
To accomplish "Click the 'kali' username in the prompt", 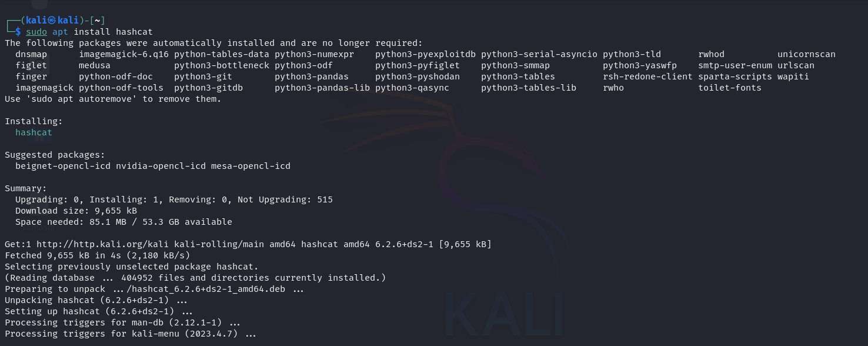I will (36, 21).
